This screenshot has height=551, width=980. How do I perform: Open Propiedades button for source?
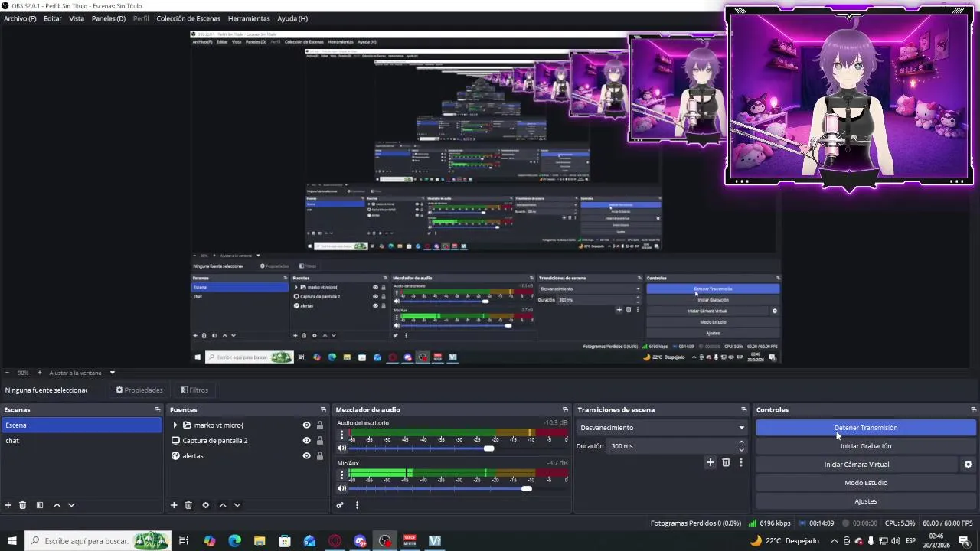pyautogui.click(x=139, y=390)
